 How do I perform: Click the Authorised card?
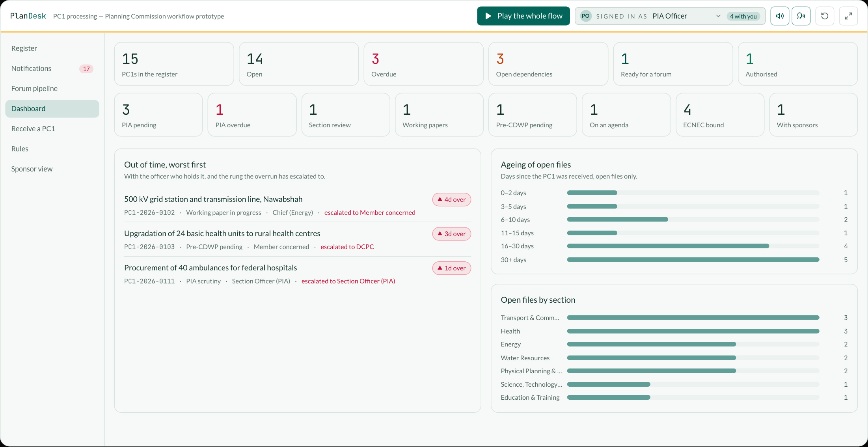pos(798,64)
